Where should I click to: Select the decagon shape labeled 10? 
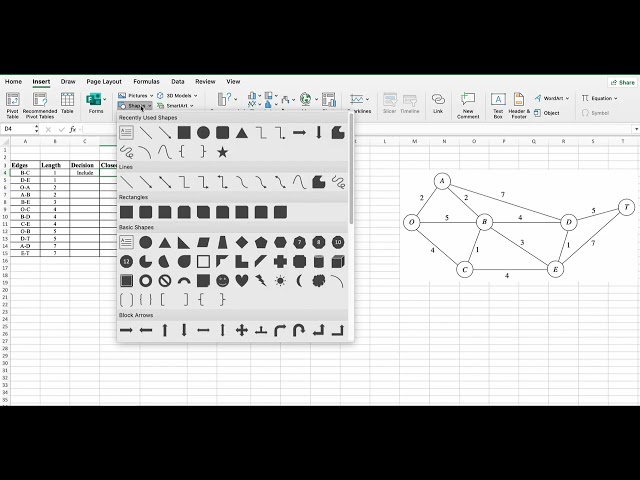pyautogui.click(x=338, y=242)
